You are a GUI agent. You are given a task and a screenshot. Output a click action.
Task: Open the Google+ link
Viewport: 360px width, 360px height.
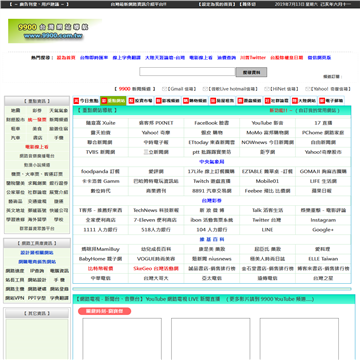323,230
